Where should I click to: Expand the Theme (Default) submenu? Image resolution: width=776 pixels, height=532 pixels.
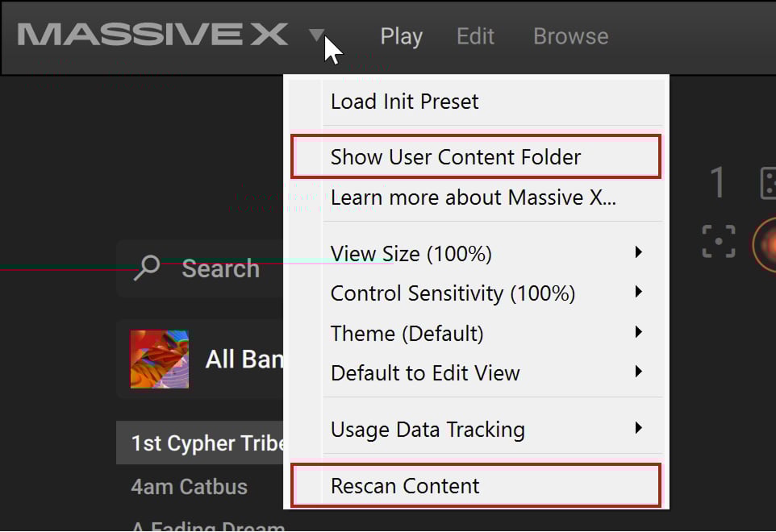(x=476, y=333)
